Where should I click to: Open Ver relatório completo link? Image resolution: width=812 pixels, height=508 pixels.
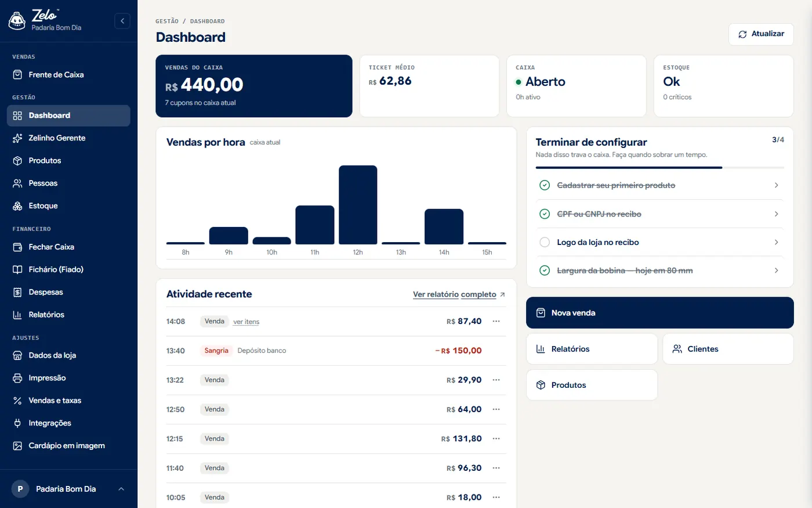click(459, 295)
